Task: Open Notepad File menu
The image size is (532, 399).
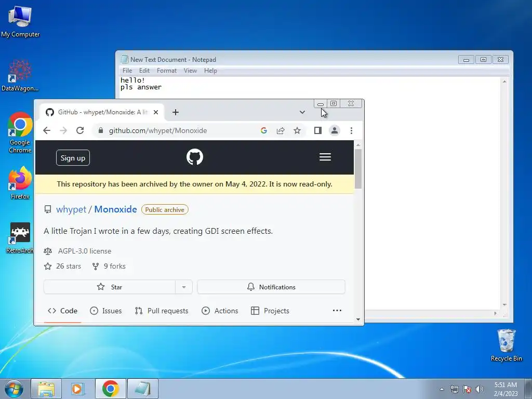Action: point(127,71)
